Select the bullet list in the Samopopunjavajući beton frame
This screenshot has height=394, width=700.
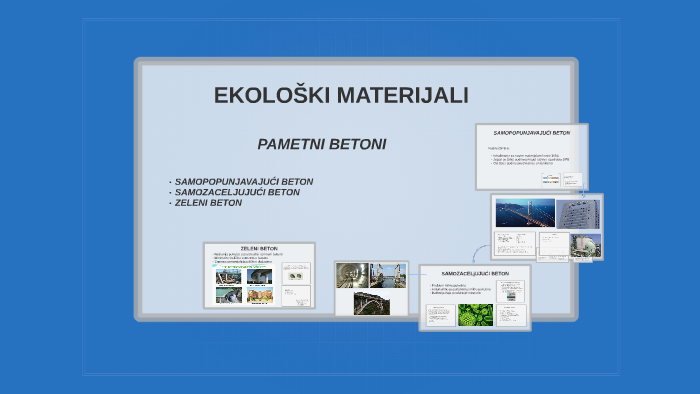[530, 160]
